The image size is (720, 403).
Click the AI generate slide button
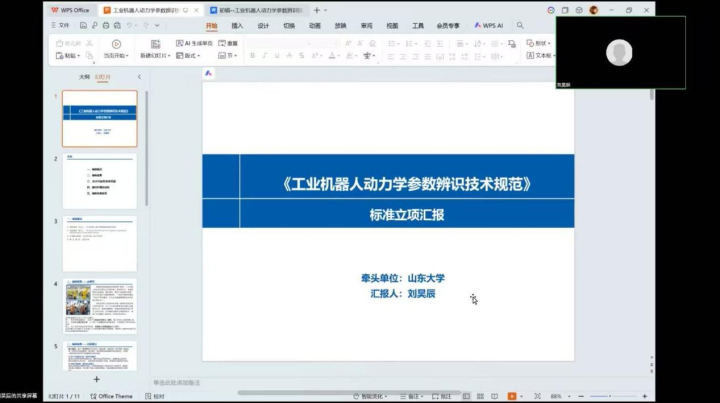click(x=194, y=43)
